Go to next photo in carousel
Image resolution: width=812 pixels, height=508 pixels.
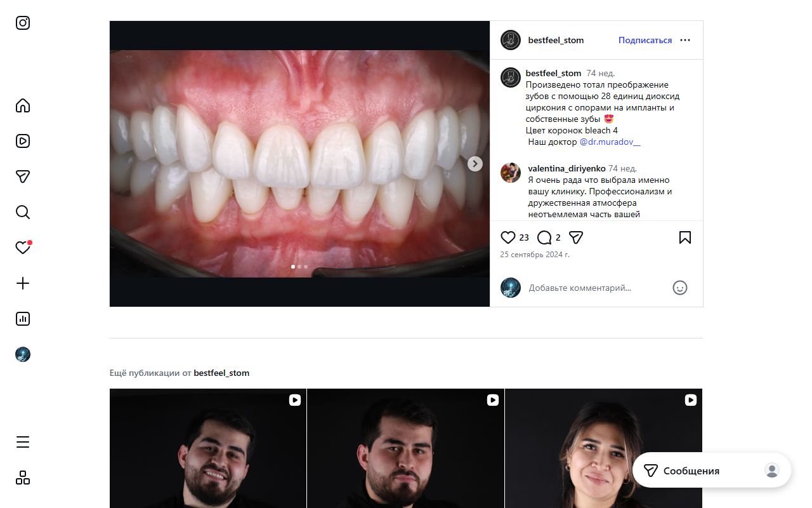point(475,164)
